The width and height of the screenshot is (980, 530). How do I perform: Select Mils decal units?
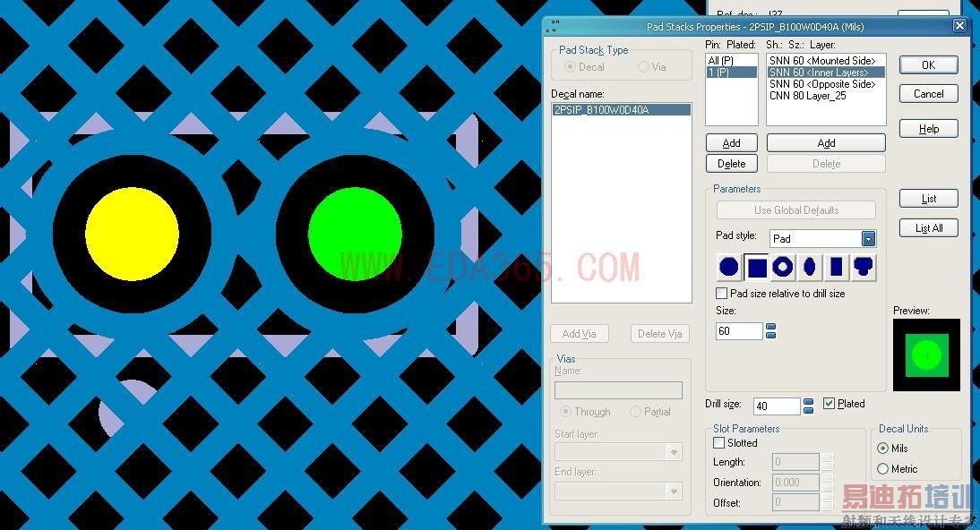[x=882, y=449]
